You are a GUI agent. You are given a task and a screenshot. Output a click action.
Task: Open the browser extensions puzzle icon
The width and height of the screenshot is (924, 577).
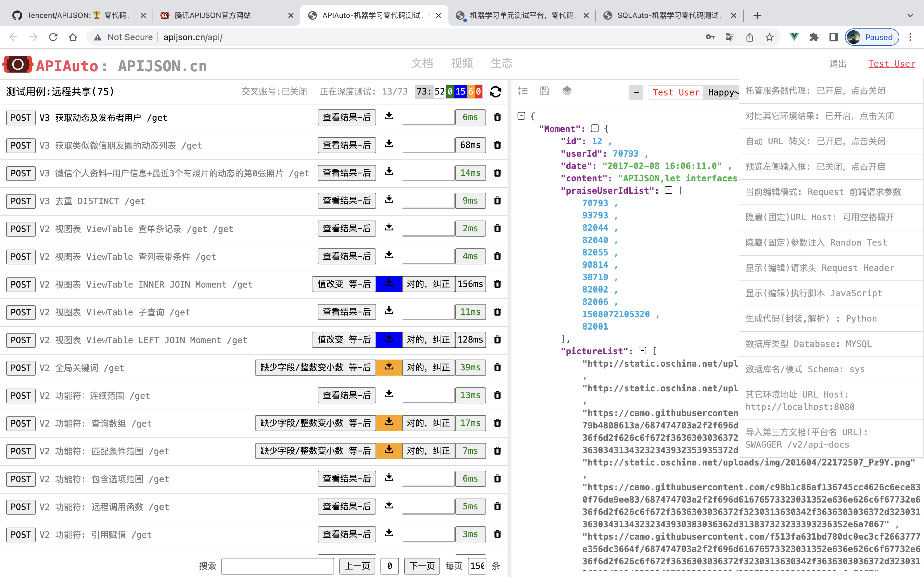(814, 37)
